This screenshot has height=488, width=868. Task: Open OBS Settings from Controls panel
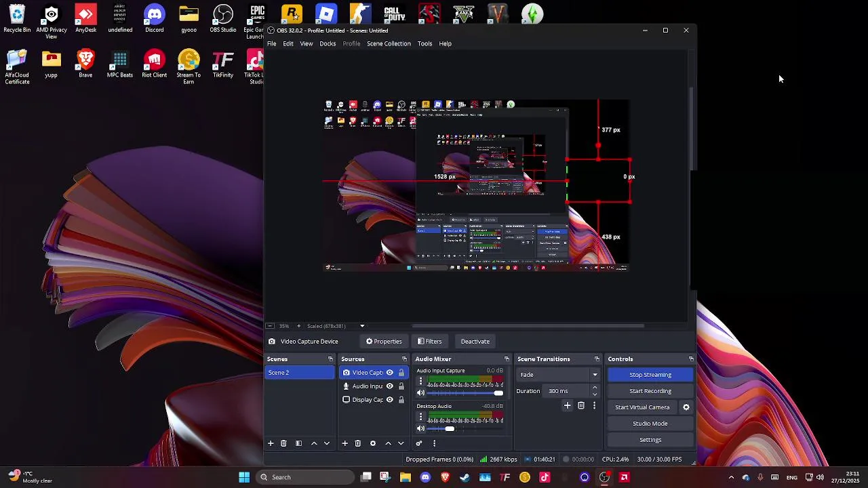coord(650,440)
